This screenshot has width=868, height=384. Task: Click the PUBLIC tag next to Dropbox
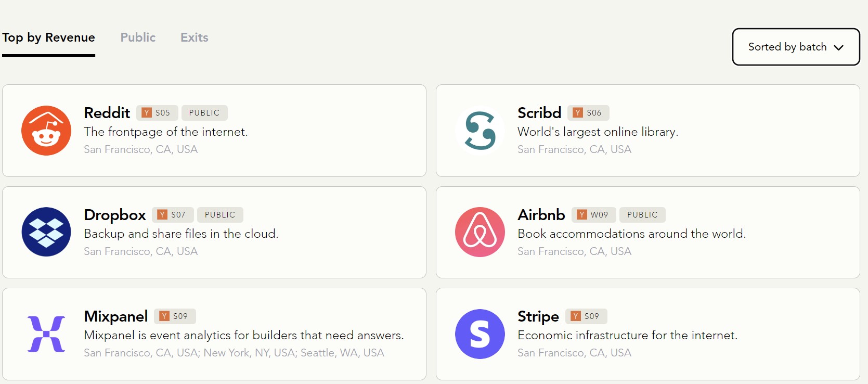point(220,215)
